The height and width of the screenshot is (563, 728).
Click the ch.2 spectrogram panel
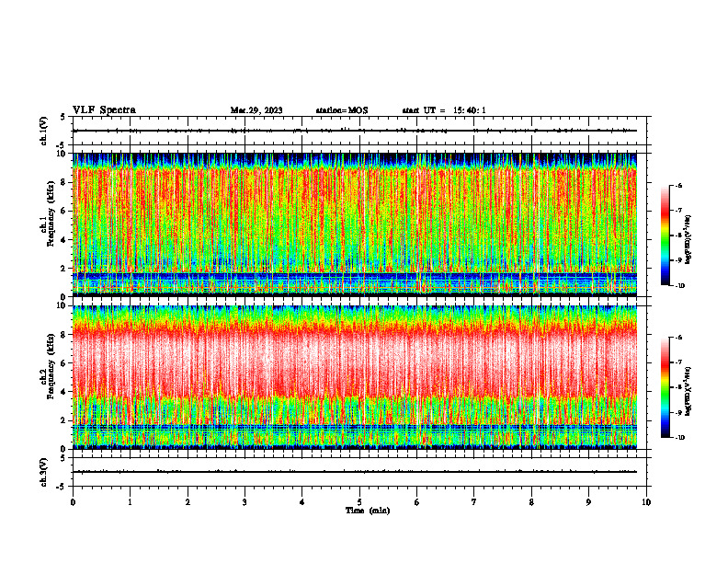click(354, 377)
